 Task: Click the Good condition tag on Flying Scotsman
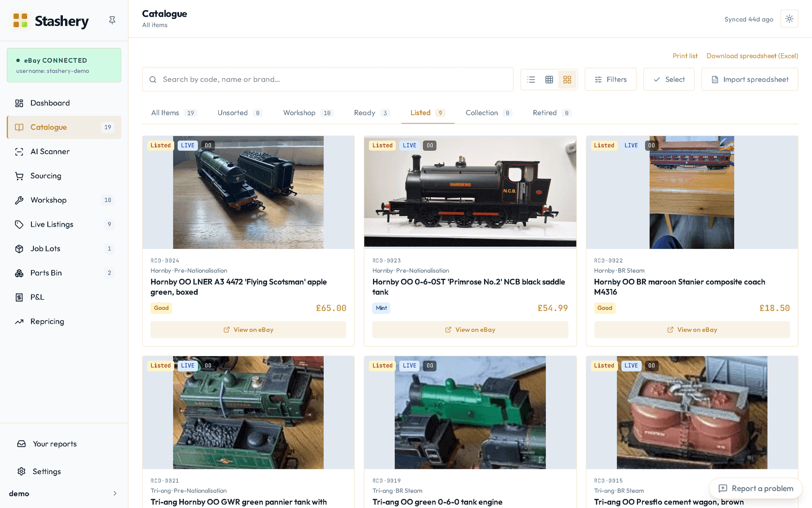point(161,308)
